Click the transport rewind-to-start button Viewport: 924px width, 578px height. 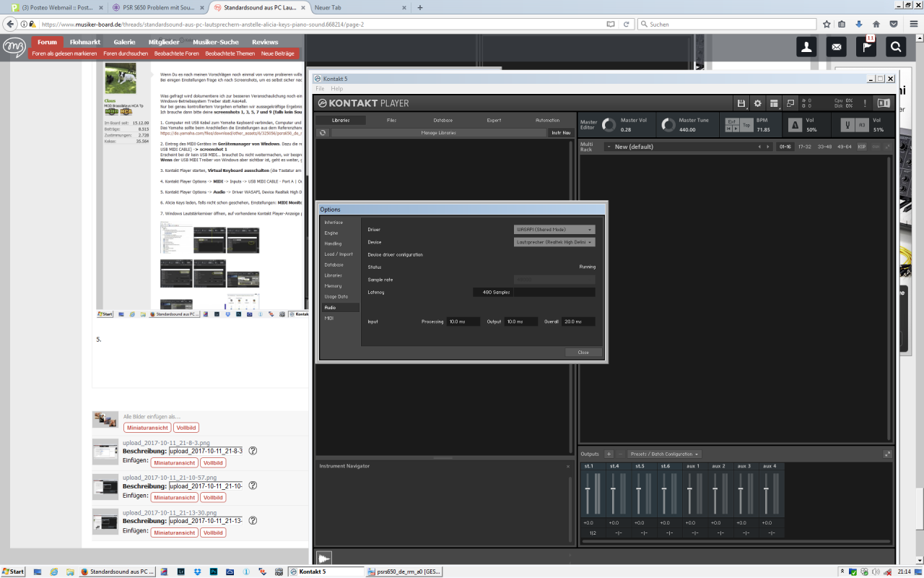pos(728,129)
